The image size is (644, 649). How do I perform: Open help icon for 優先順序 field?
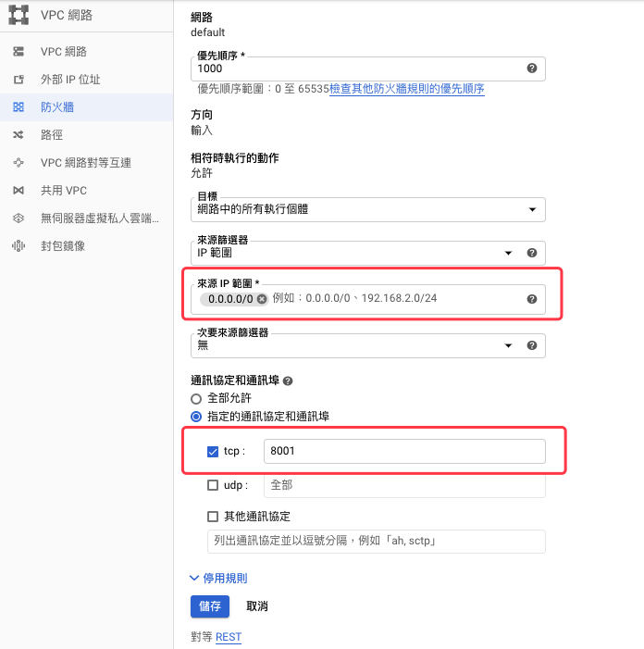[x=532, y=69]
